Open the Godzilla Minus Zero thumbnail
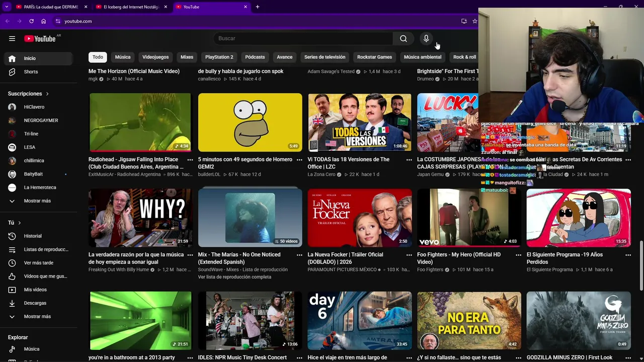Screen dimensions: 644x362 (x=579, y=321)
